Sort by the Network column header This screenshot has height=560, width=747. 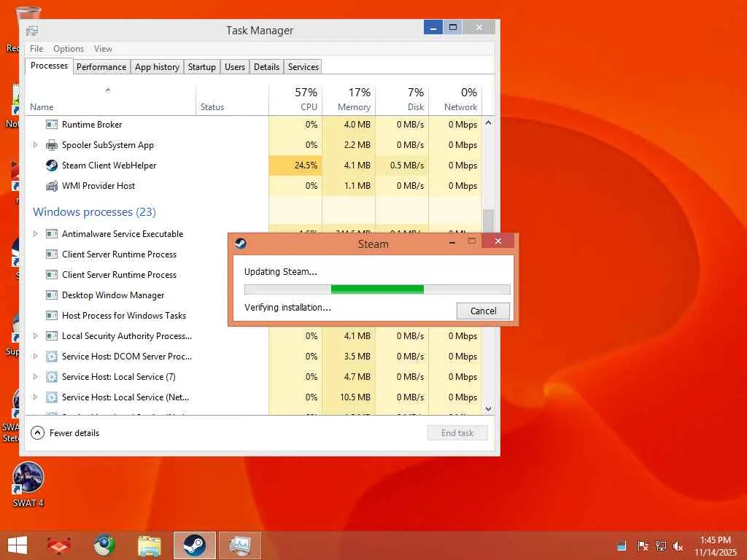[x=456, y=100]
